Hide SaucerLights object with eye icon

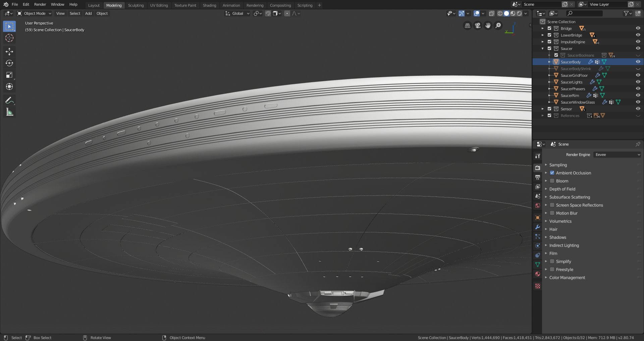click(x=638, y=82)
